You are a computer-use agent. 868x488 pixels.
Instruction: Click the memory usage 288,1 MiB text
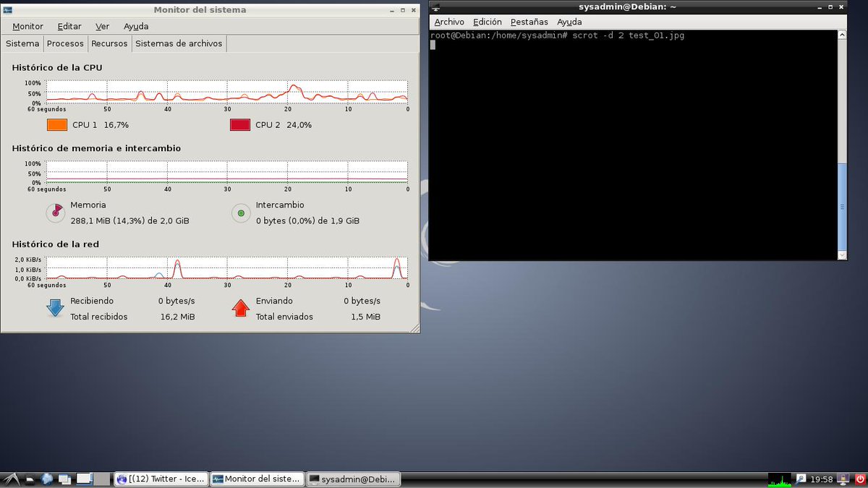click(129, 221)
